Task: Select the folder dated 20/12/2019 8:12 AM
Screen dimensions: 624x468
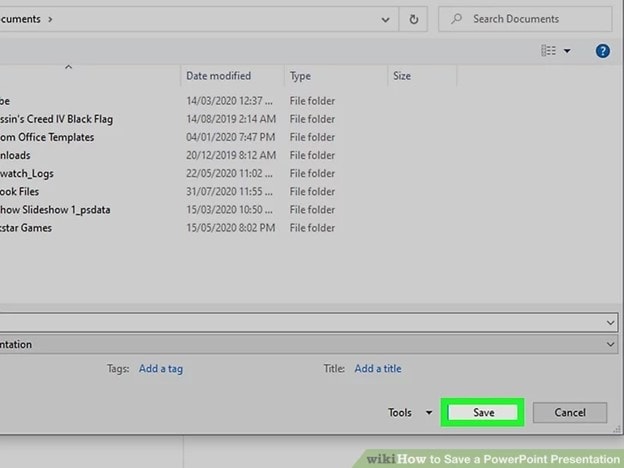Action: pos(15,155)
